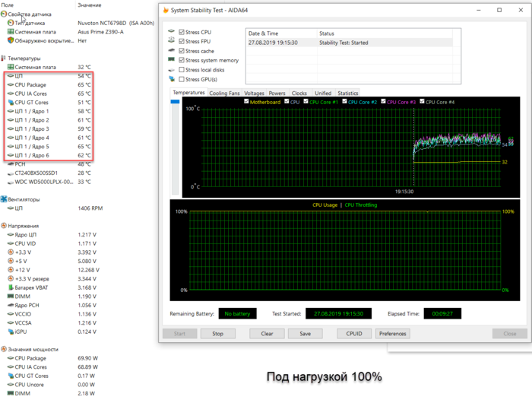Viewport: 532px width, 403px height.
Task: Click the icon beside +5 V row
Action: (11, 261)
